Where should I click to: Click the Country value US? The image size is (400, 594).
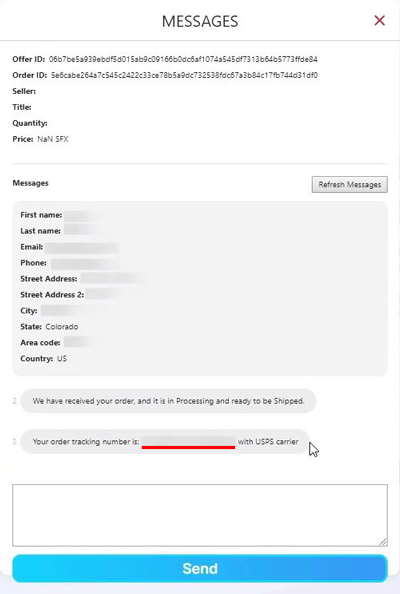pyautogui.click(x=62, y=358)
